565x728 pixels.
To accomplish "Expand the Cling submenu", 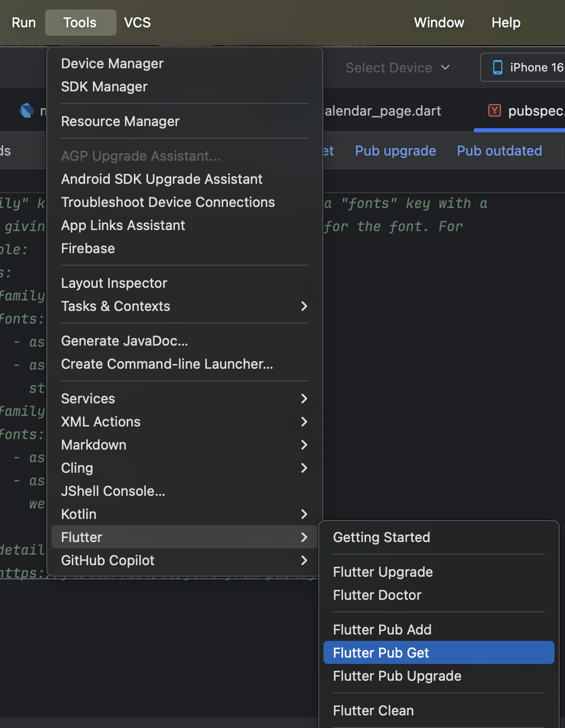I will (185, 468).
